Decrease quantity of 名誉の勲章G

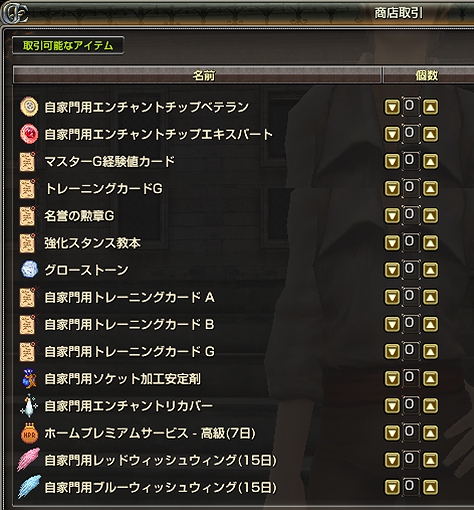click(392, 216)
